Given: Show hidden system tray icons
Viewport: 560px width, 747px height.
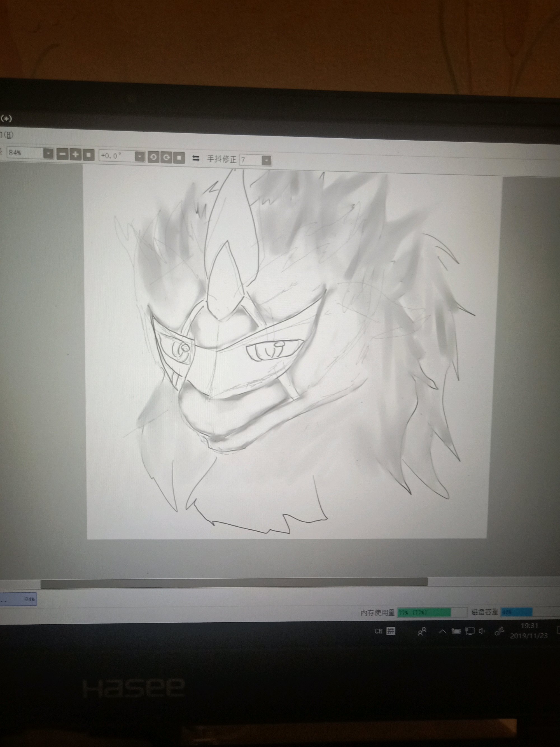Looking at the screenshot, I should pyautogui.click(x=442, y=631).
